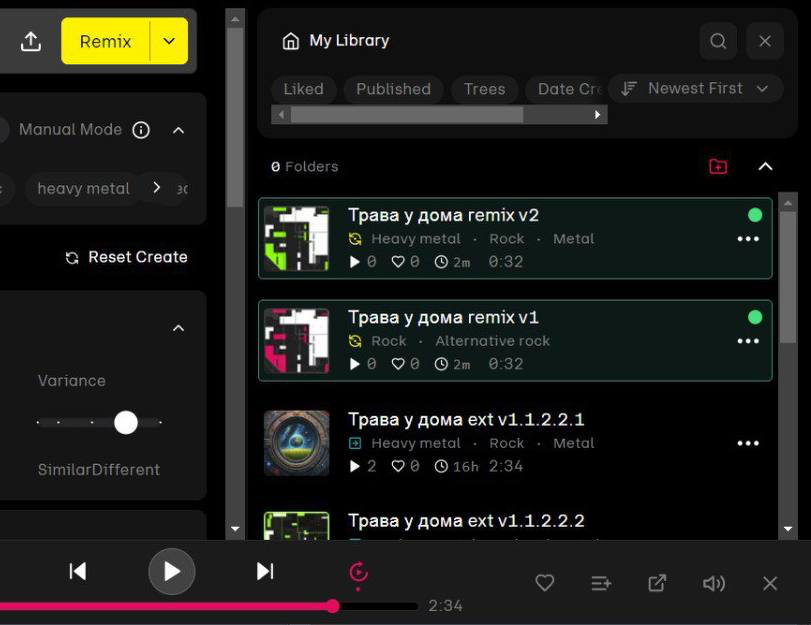Like the remix v1 track heart
This screenshot has height=625, width=811.
pos(398,364)
